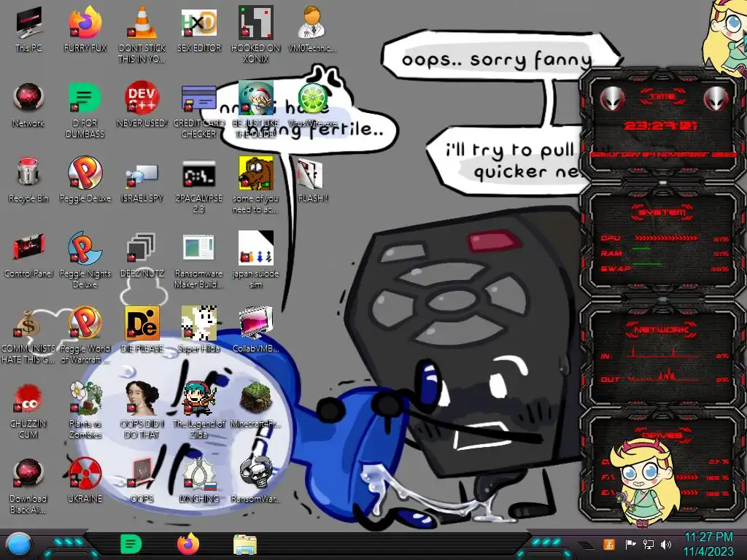Open File Explorer from the taskbar
This screenshot has height=560, width=747.
pyautogui.click(x=245, y=545)
